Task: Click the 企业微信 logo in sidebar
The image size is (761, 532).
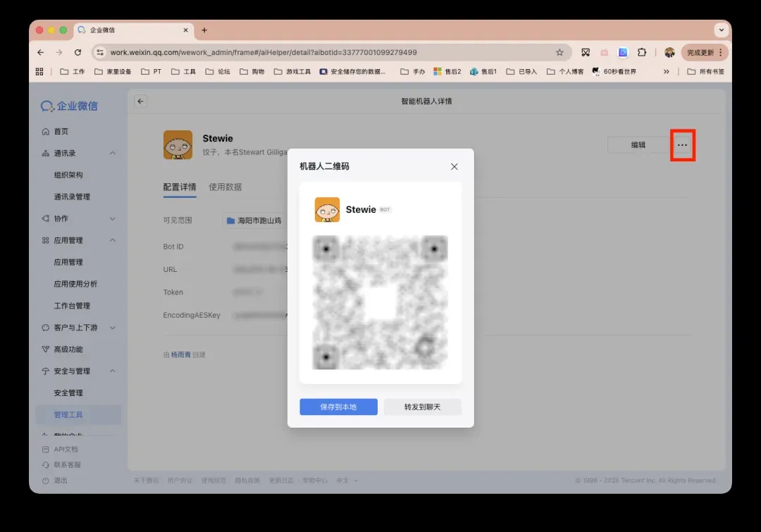Action: [x=69, y=106]
